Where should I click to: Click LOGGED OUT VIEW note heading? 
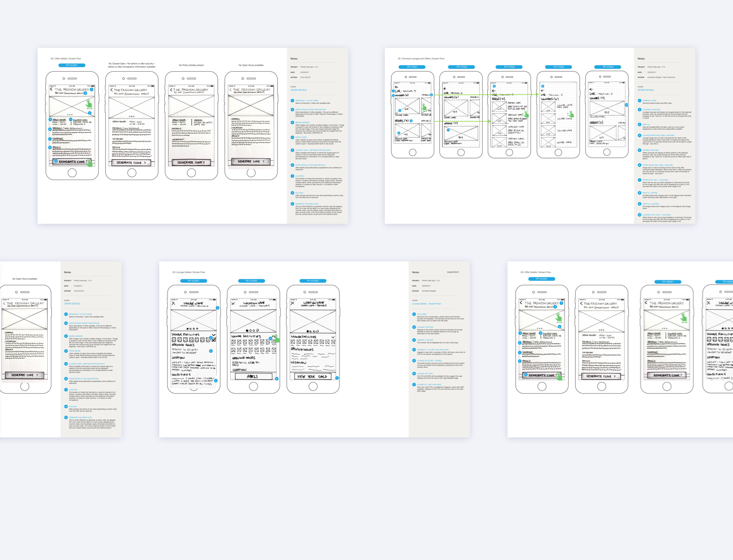click(x=425, y=373)
